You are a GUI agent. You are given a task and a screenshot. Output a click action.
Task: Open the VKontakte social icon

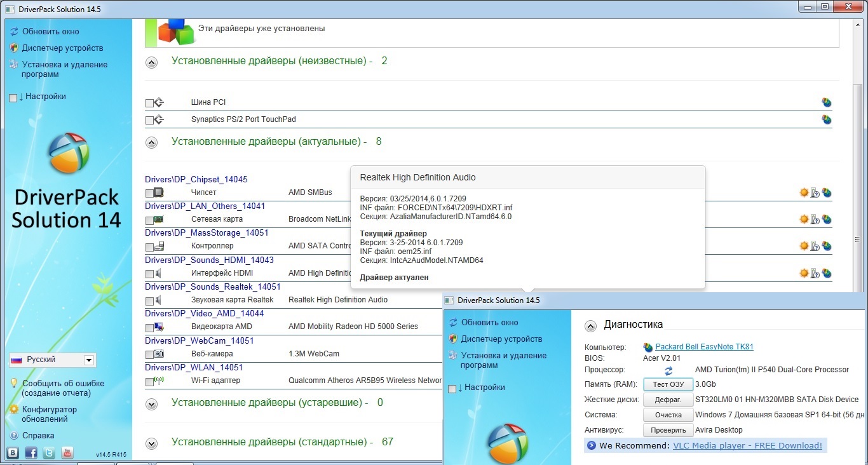[x=13, y=453]
